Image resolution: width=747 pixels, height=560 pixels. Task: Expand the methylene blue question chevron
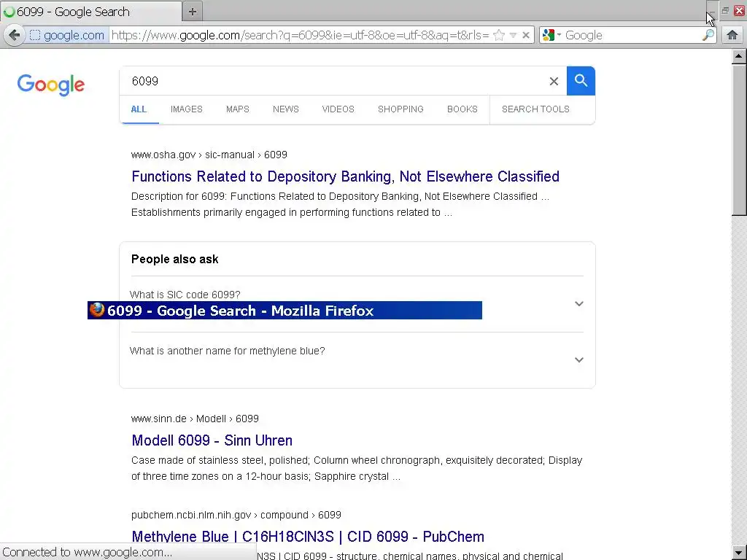coord(578,360)
